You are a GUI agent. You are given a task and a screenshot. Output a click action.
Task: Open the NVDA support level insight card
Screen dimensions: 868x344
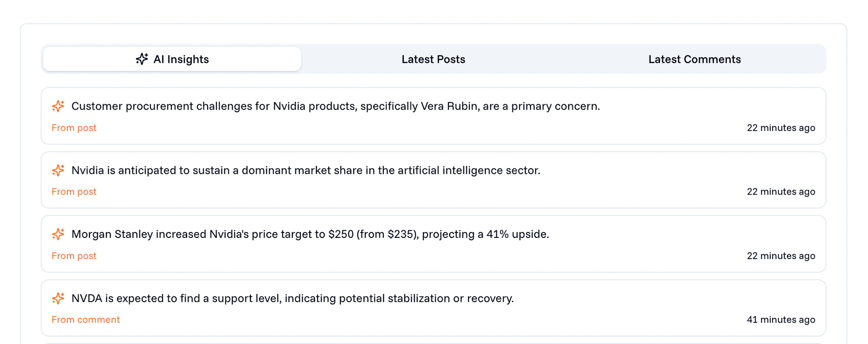point(433,308)
